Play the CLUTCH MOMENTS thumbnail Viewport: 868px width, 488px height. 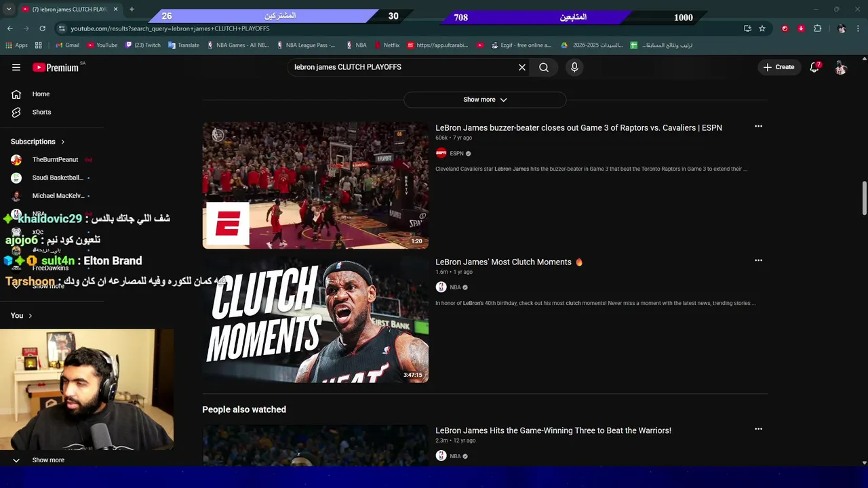click(x=315, y=319)
